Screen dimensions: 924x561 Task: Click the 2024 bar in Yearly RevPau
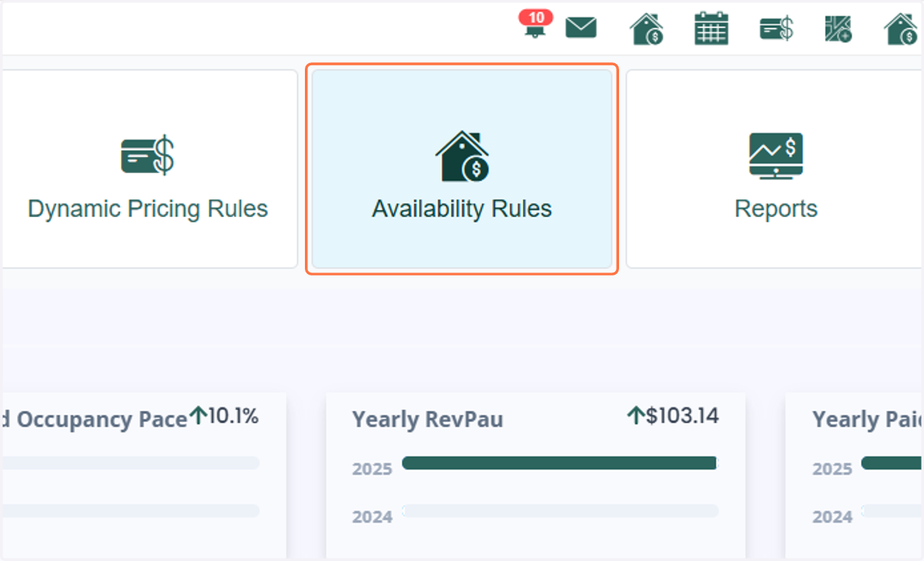click(x=560, y=511)
